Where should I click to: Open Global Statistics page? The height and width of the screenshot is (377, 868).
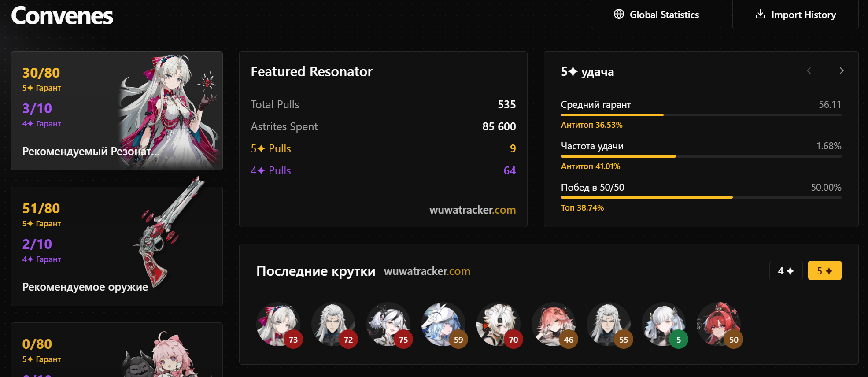tap(656, 15)
